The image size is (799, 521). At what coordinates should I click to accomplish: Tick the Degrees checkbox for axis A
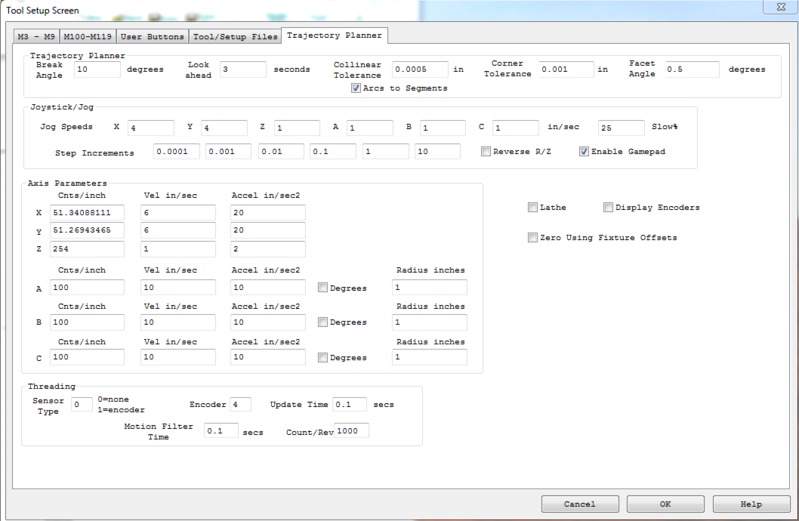click(x=323, y=288)
